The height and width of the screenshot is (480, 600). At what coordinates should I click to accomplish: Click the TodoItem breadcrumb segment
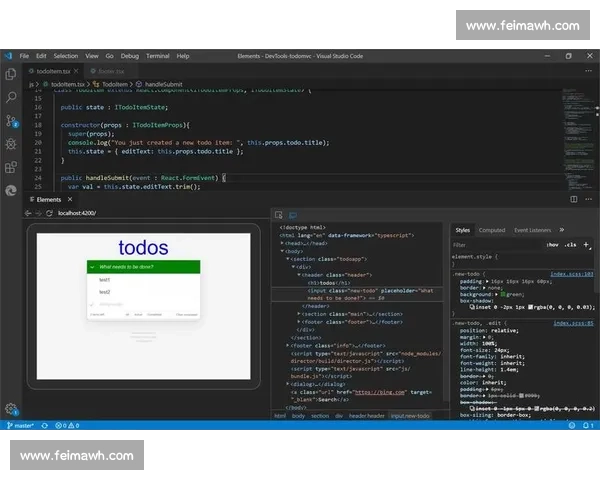tap(111, 84)
